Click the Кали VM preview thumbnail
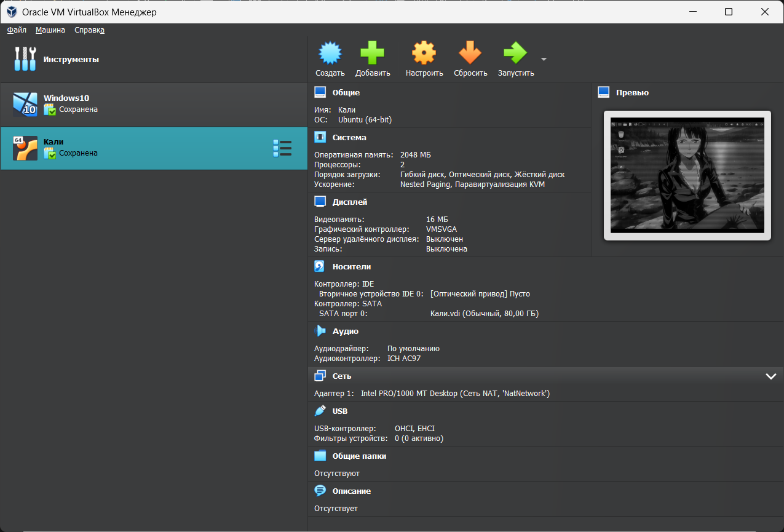 [x=687, y=175]
